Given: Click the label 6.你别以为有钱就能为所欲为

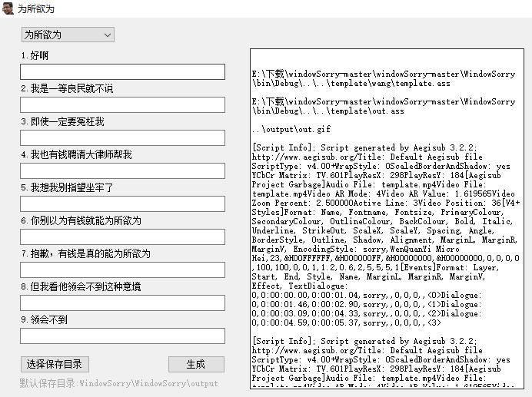Looking at the screenshot, I should 81,220.
